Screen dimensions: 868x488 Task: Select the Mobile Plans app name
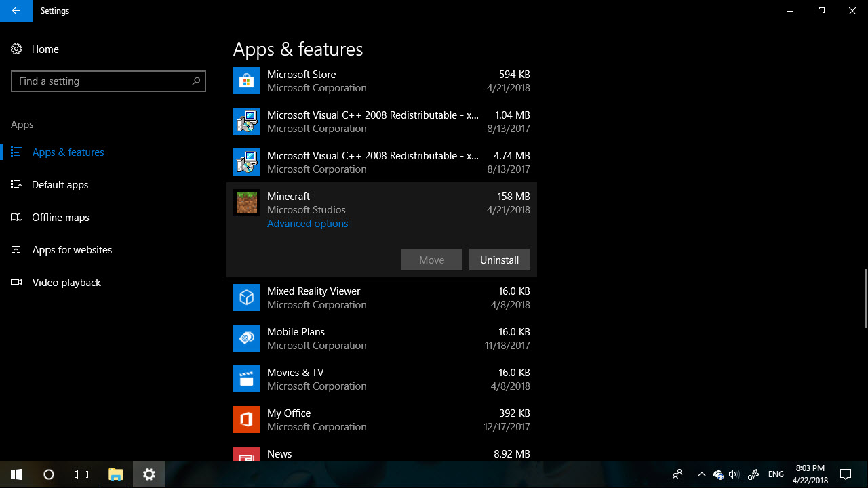[296, 332]
